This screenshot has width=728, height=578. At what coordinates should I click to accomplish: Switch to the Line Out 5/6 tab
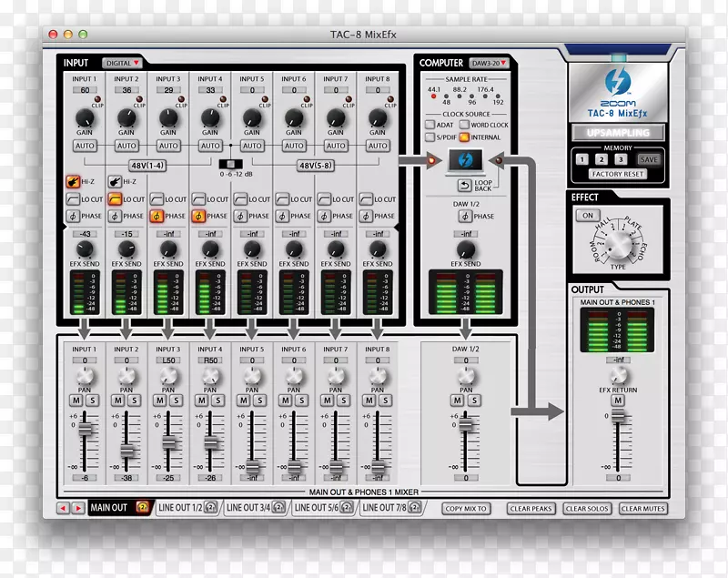pos(323,507)
